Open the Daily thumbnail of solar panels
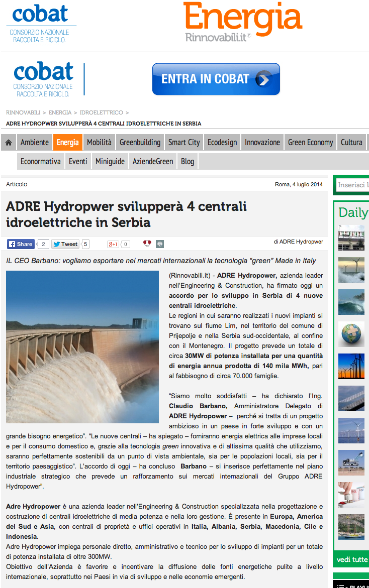Image resolution: width=369 pixels, height=588 pixels. (351, 398)
